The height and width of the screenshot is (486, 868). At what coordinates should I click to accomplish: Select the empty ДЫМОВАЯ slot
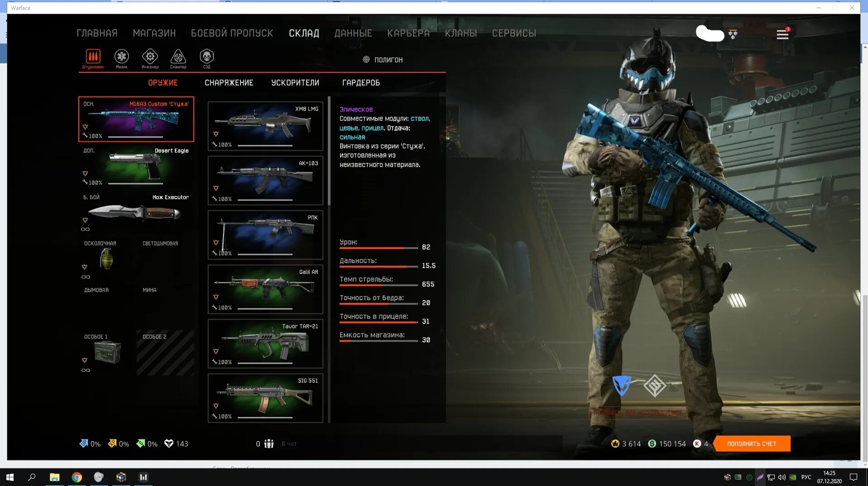(x=107, y=307)
